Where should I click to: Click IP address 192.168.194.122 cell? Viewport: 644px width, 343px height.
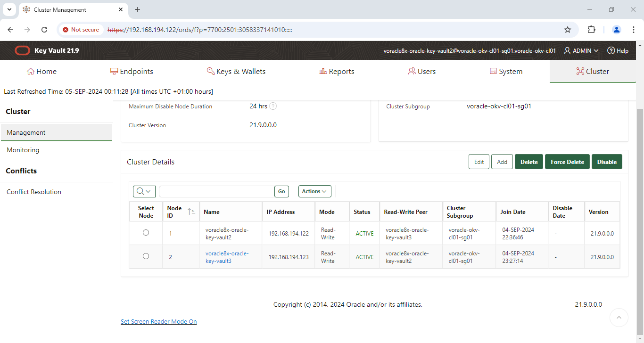pos(289,233)
